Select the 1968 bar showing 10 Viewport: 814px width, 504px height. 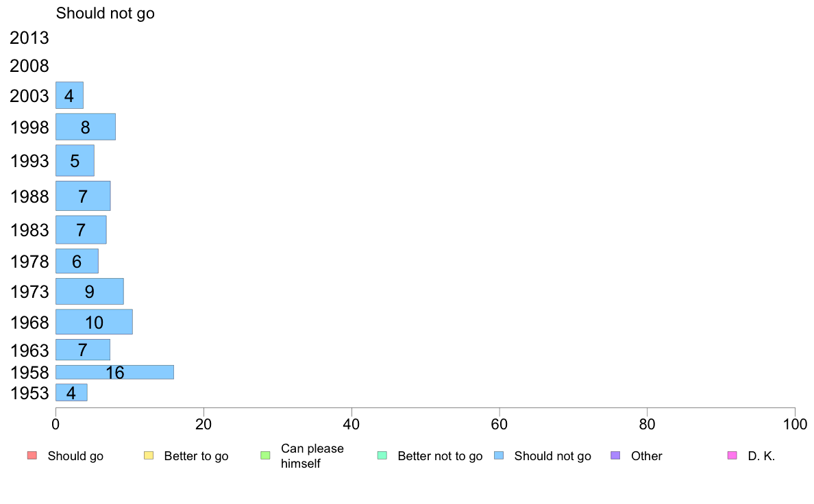pos(94,322)
